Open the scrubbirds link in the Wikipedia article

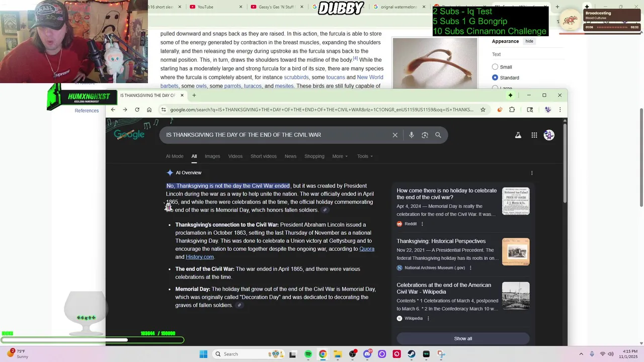296,77
